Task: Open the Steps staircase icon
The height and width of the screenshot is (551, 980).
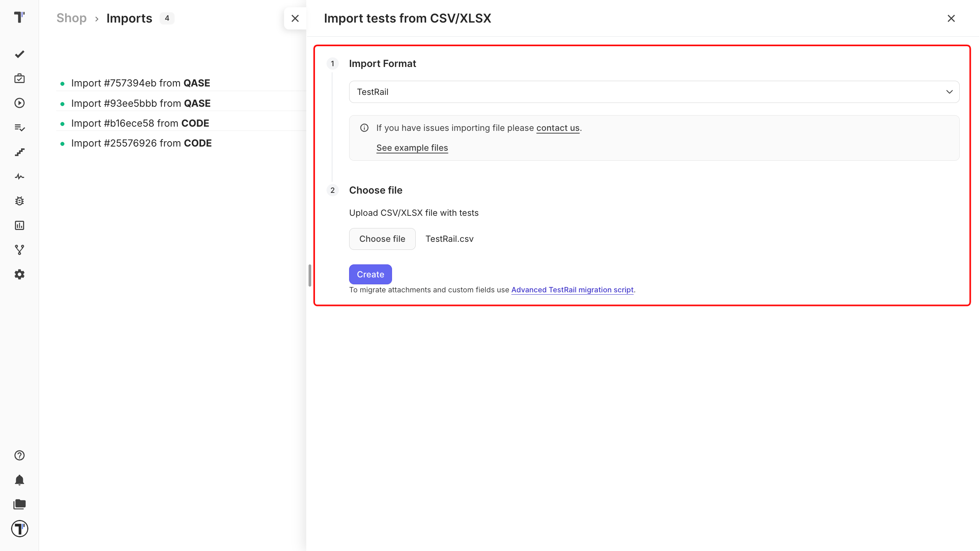Action: pos(20,152)
